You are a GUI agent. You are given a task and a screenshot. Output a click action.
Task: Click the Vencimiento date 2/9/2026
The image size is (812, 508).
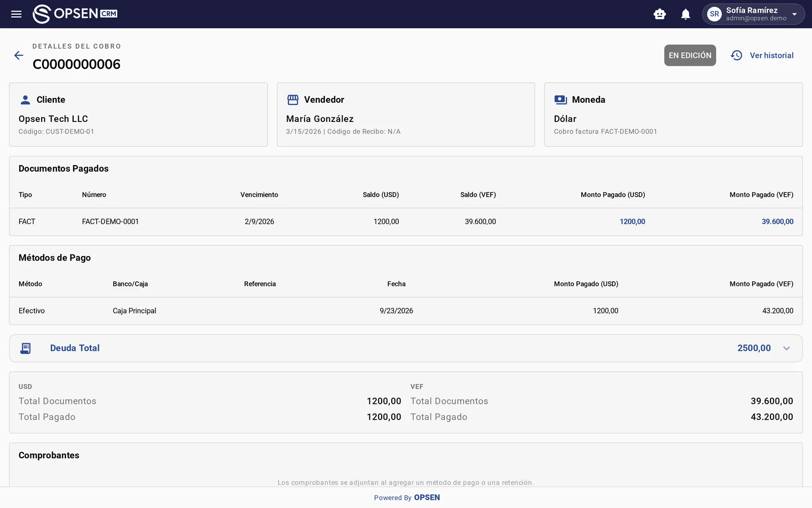259,221
